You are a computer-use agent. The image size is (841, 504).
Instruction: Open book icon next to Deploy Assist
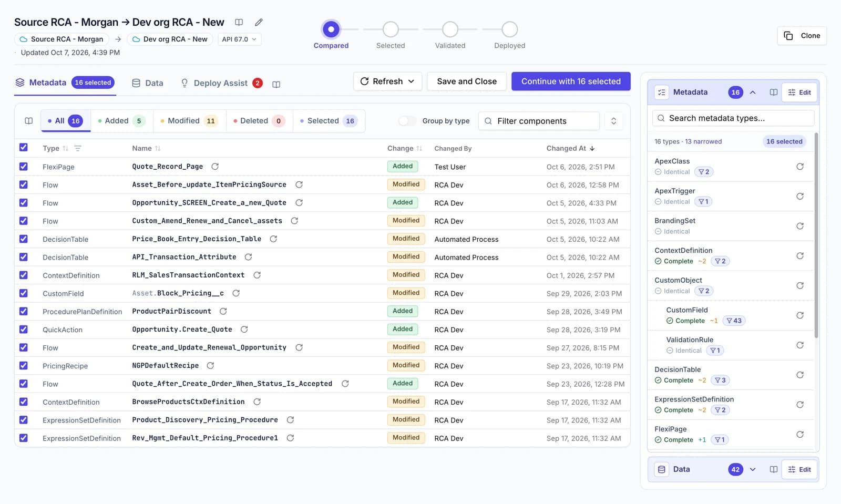click(x=276, y=84)
